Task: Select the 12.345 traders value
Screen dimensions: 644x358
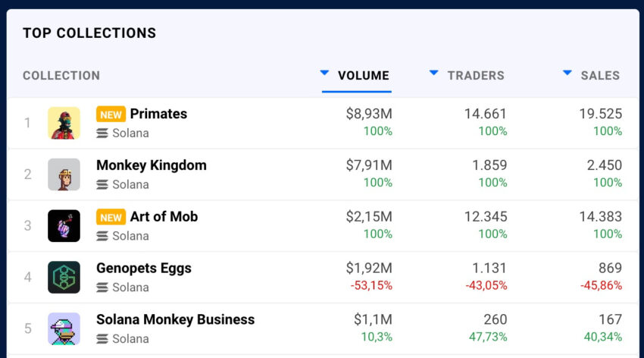Action: (x=486, y=217)
